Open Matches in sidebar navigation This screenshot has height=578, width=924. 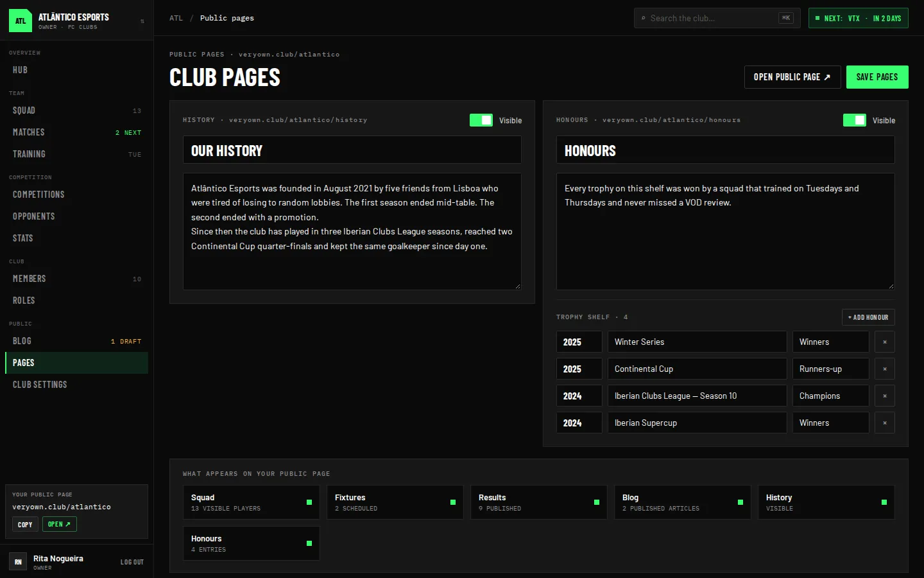pyautogui.click(x=76, y=132)
